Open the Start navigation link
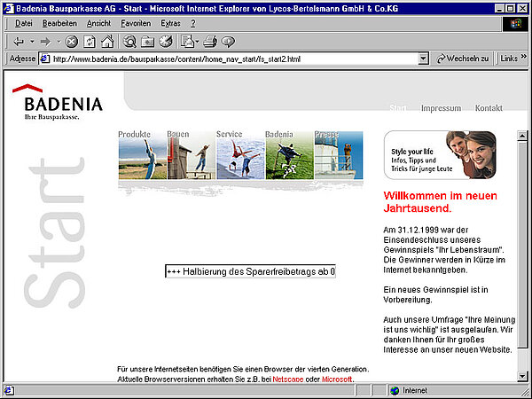532x399 pixels. point(397,108)
